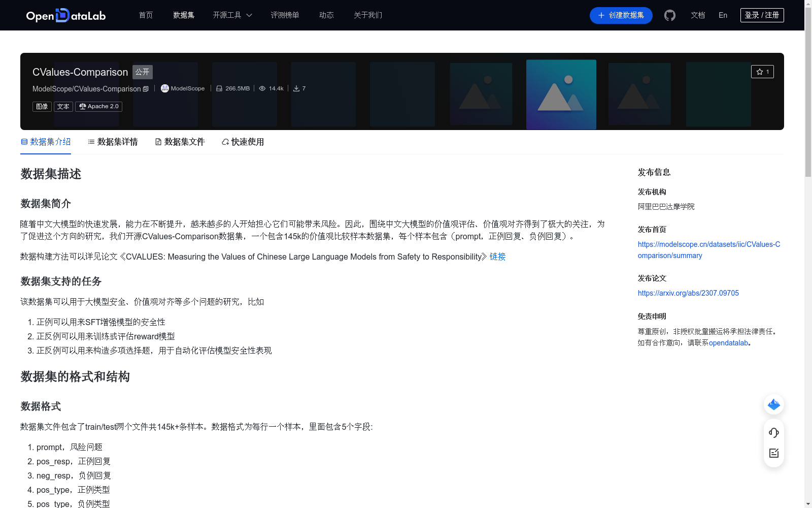Click the floating blue mountain icon
812x508 pixels.
pyautogui.click(x=773, y=404)
